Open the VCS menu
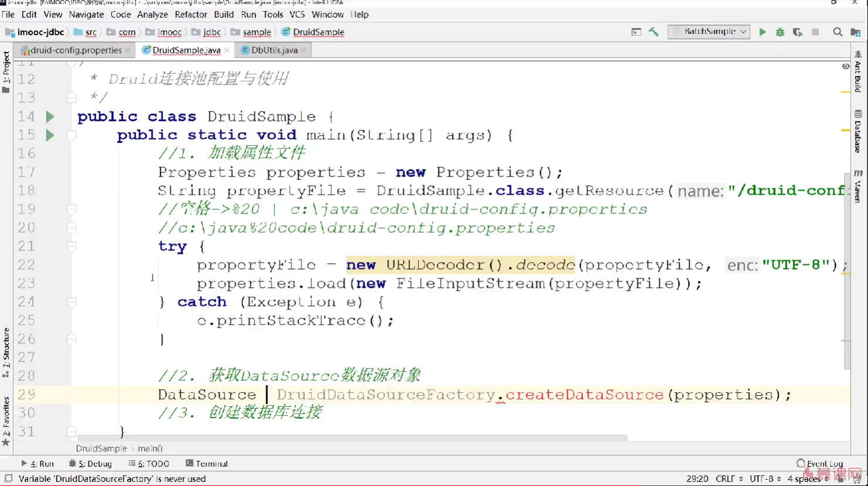This screenshot has height=486, width=868. click(297, 14)
